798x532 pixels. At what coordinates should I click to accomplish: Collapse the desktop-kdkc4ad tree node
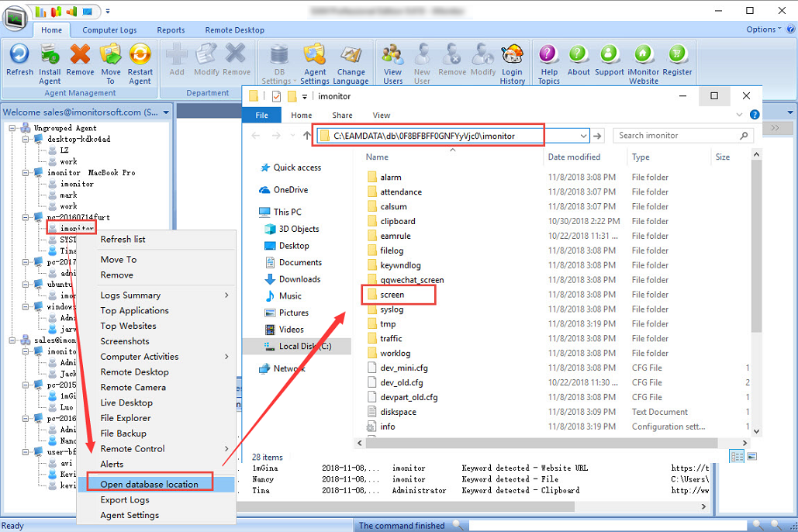25,139
